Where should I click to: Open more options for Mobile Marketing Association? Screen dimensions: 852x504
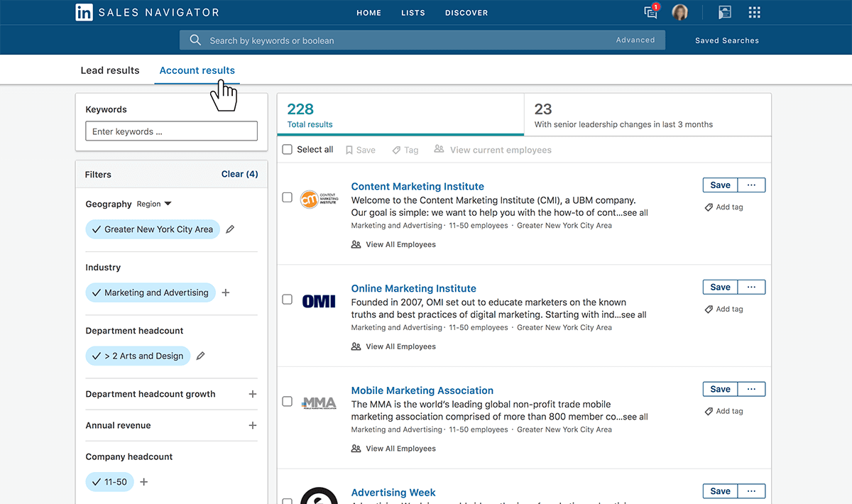[x=751, y=389]
